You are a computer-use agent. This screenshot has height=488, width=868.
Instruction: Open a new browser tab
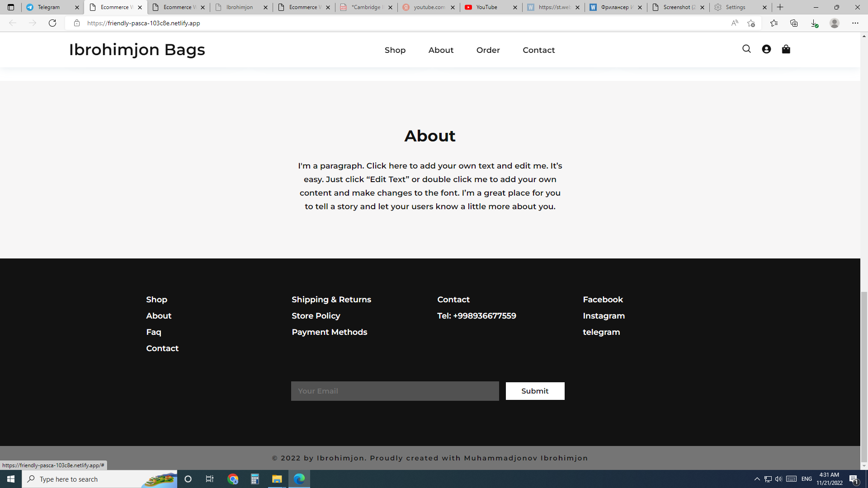(780, 7)
